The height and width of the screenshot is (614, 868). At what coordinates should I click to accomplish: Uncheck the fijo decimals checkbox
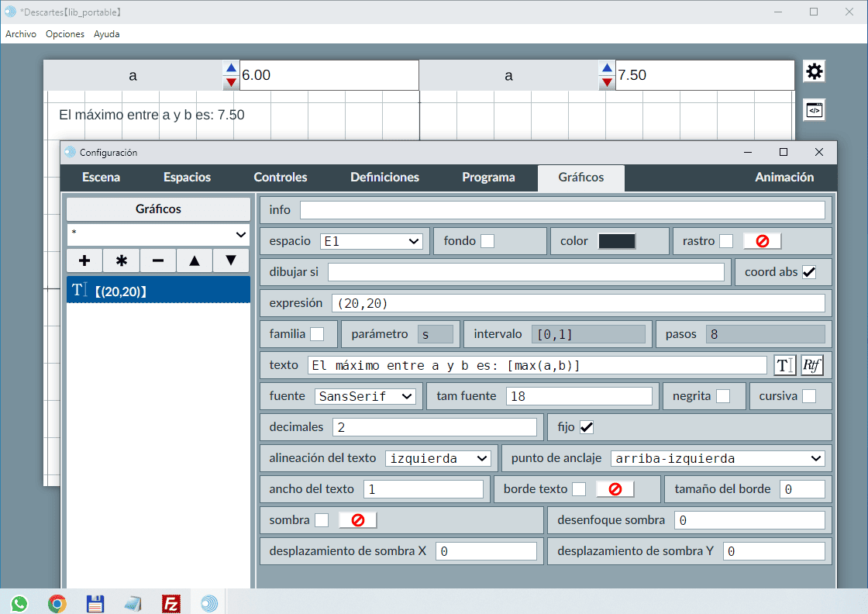point(587,427)
